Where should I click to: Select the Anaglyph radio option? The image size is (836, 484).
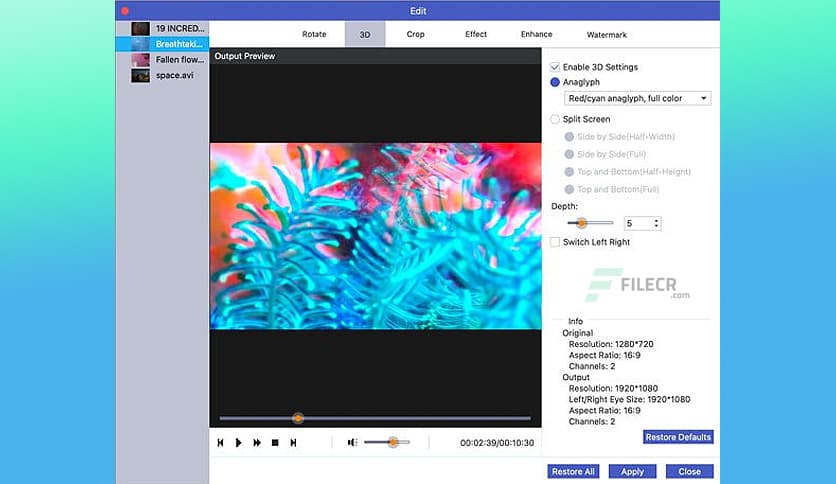[555, 82]
